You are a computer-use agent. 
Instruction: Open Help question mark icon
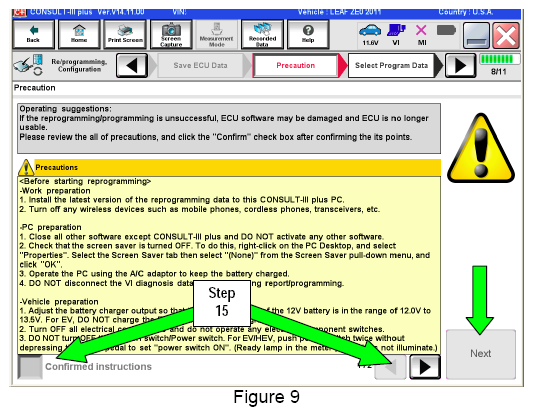coord(308,34)
